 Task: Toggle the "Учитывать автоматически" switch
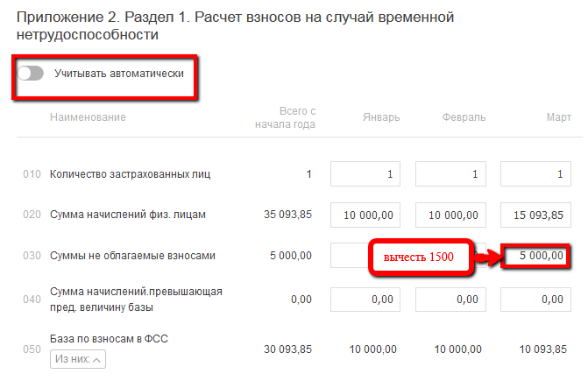tap(31, 74)
